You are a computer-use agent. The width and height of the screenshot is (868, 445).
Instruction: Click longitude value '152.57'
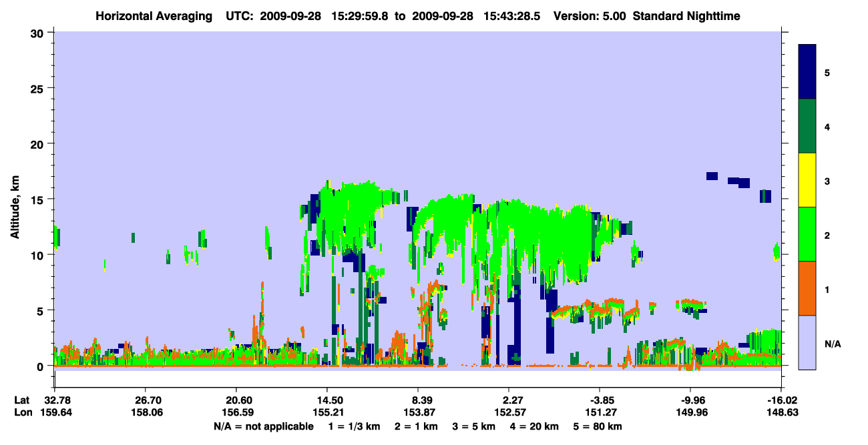pos(509,413)
